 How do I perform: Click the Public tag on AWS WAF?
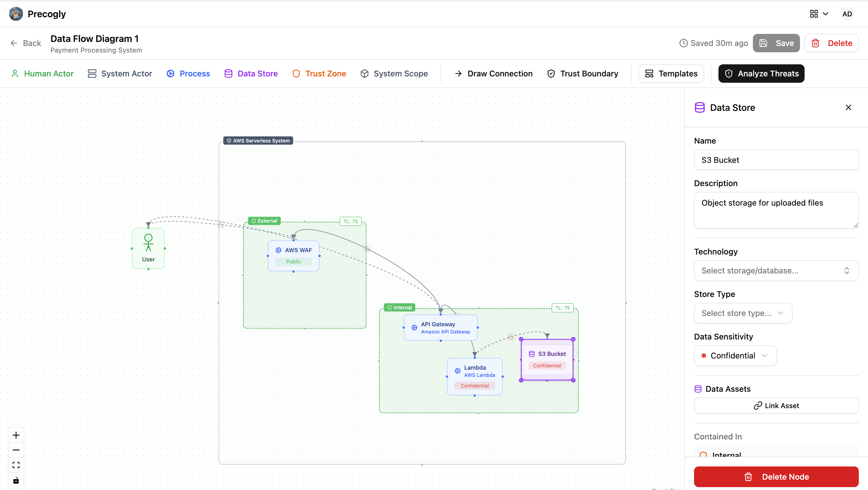tap(293, 262)
